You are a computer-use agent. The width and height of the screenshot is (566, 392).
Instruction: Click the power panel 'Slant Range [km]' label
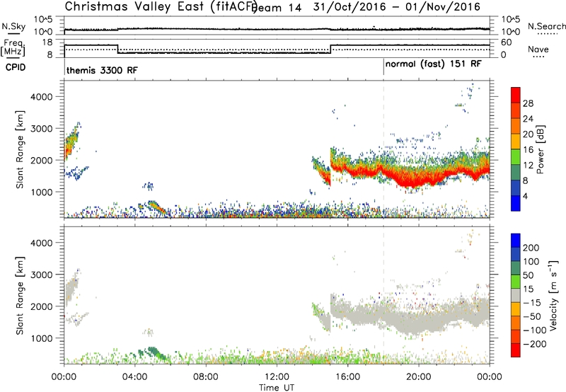(x=20, y=149)
